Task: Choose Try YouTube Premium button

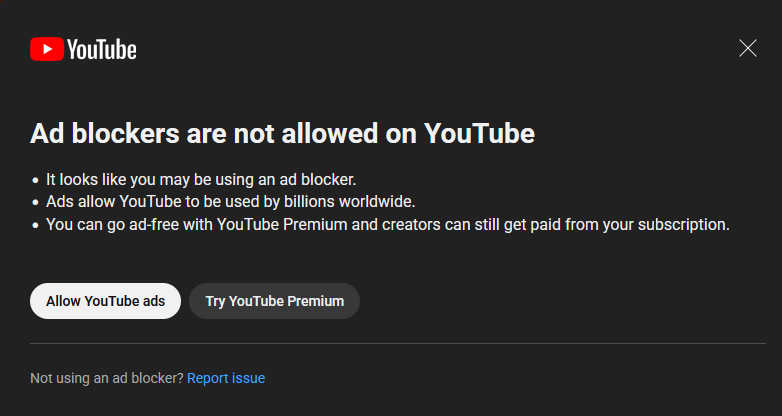Action: click(274, 301)
